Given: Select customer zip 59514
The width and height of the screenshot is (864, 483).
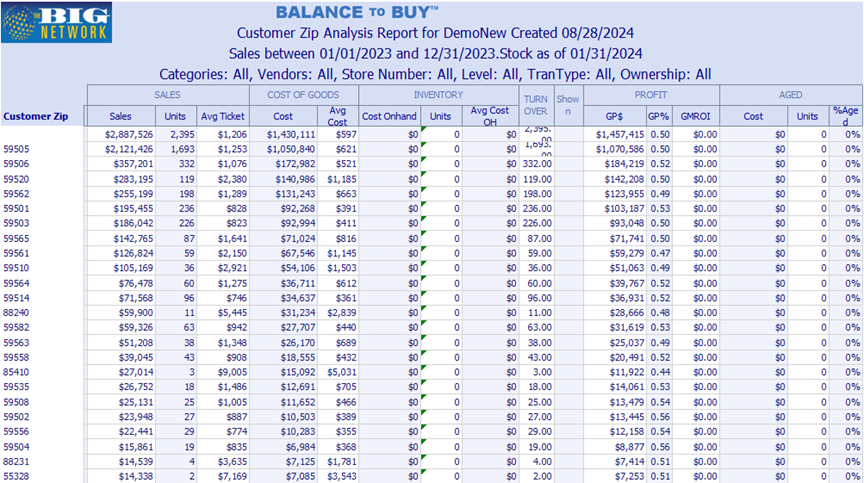Looking at the screenshot, I should click(x=17, y=298).
